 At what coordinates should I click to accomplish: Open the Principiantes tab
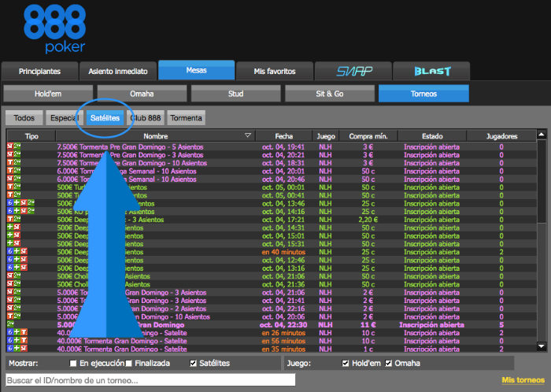point(39,72)
